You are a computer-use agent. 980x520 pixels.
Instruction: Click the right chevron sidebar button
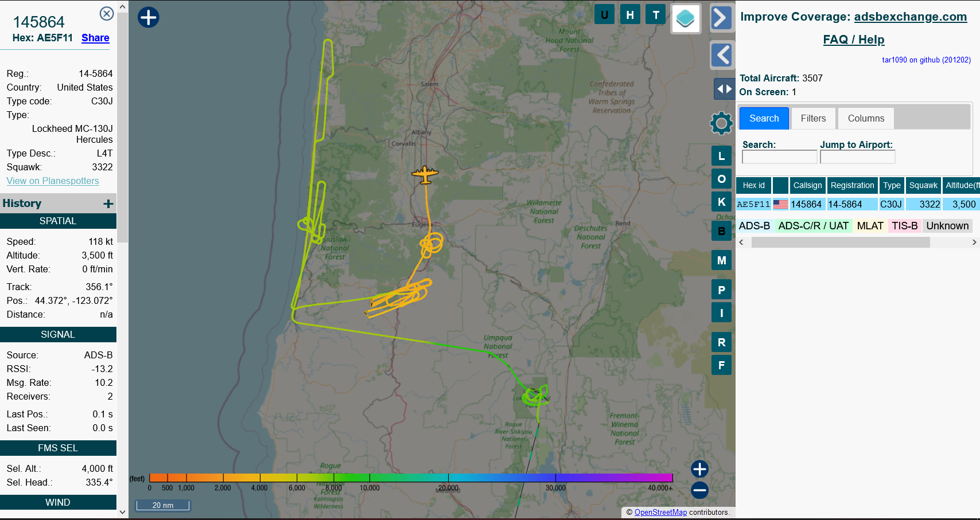[722, 18]
